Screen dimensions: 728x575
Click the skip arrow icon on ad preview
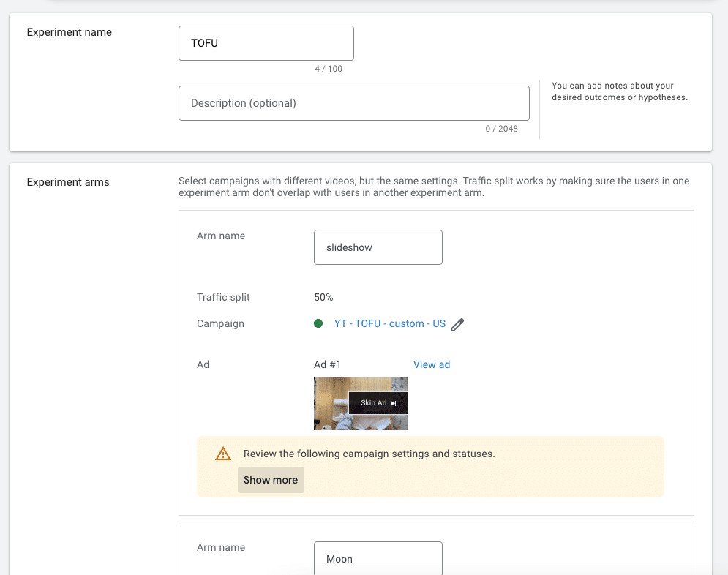point(393,403)
